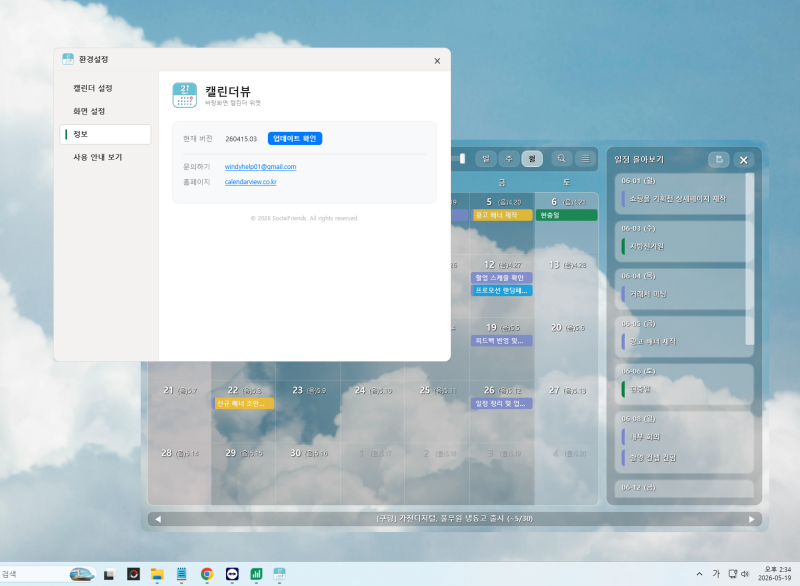Open the windyhelp01@gmail.com contact link
The height and width of the screenshot is (586, 800).
(x=260, y=167)
